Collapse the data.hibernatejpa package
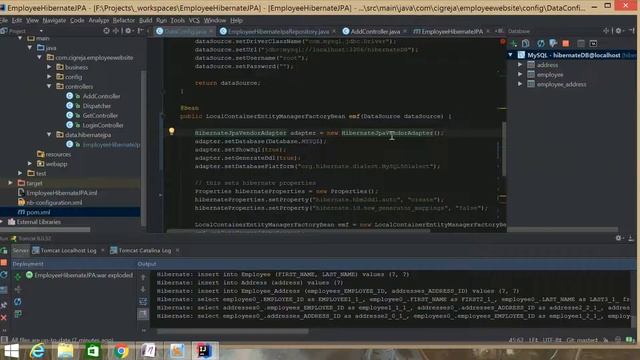Screen dimensions: 640x360 [49, 134]
